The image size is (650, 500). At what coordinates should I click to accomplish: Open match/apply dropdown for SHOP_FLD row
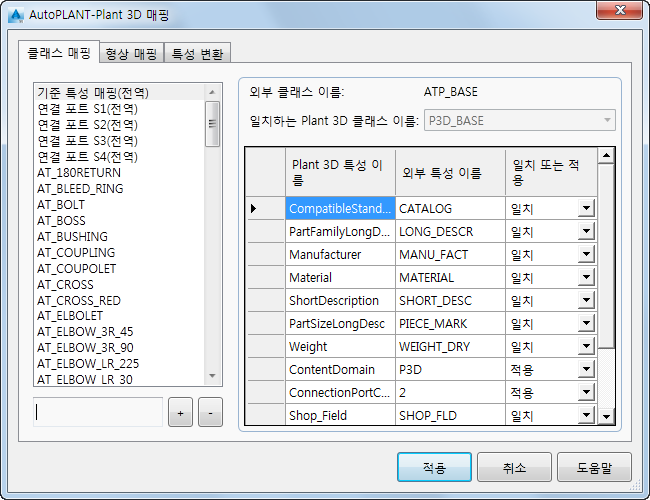[x=586, y=415]
